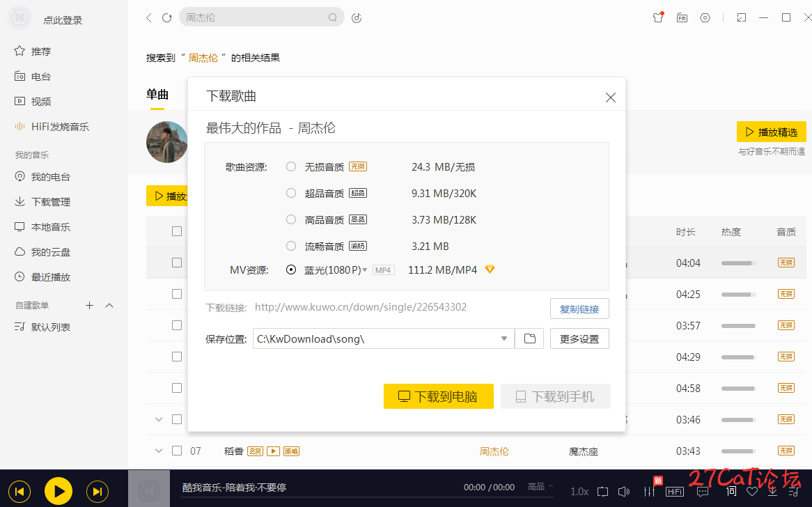Select 无损音质 radio option
812x507 pixels.
tap(291, 166)
